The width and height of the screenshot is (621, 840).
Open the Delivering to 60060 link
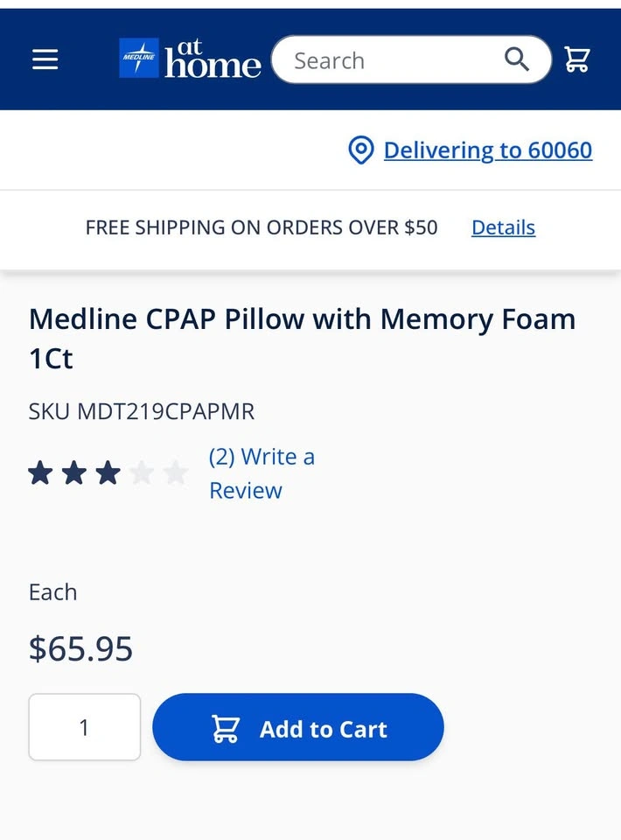coord(487,150)
